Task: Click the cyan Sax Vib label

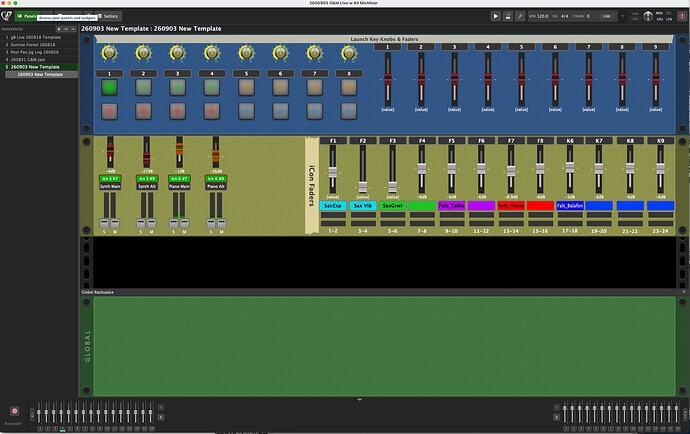Action: pos(363,206)
